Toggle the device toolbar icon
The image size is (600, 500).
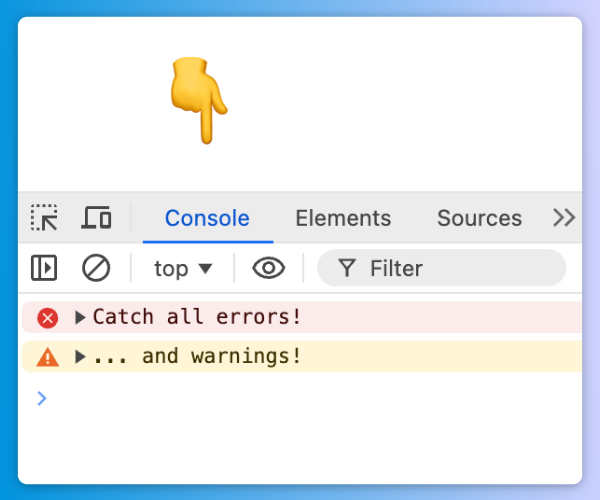pyautogui.click(x=97, y=218)
